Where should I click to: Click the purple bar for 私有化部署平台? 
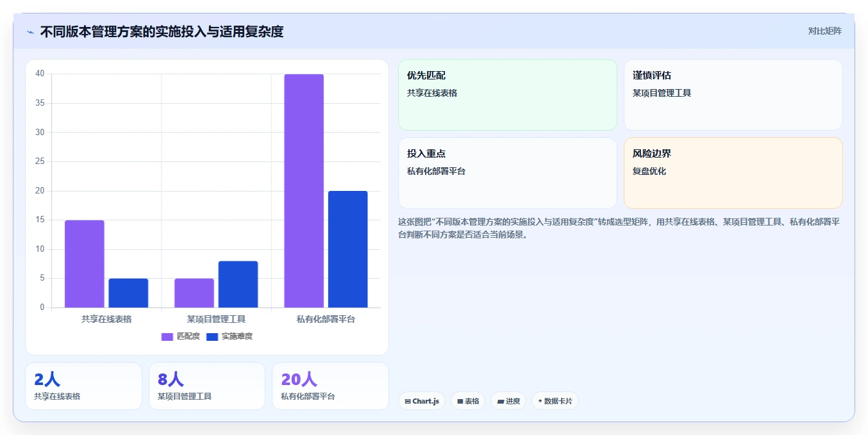[x=304, y=191]
